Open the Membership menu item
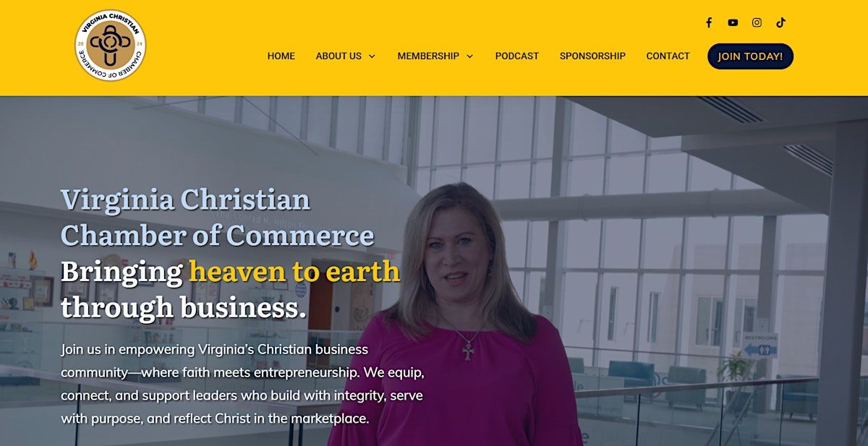Viewport: 868px width, 446px height. [x=428, y=56]
